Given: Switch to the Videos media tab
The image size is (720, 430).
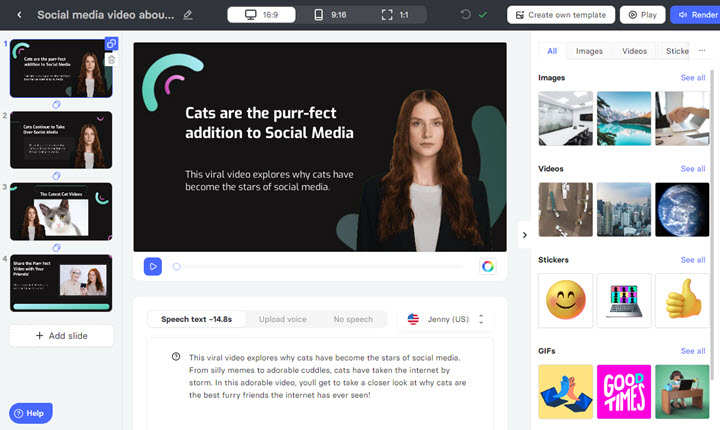Looking at the screenshot, I should [634, 51].
